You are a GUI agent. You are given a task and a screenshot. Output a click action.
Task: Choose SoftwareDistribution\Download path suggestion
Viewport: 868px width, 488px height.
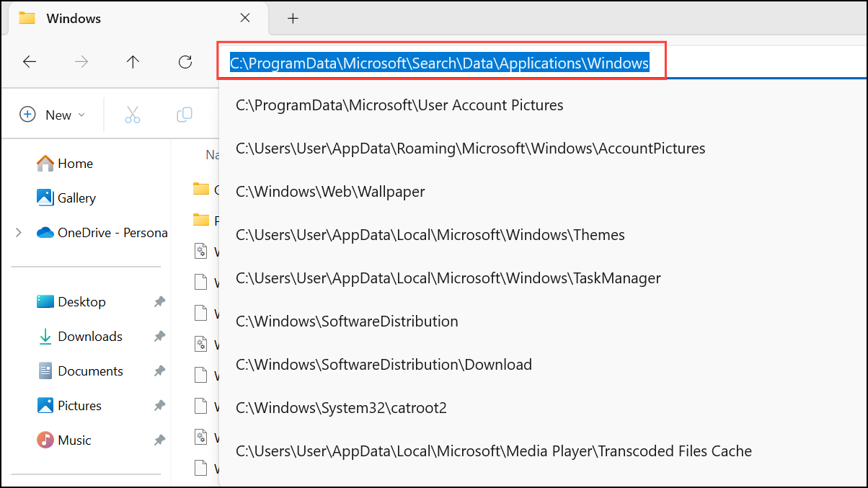(x=384, y=365)
